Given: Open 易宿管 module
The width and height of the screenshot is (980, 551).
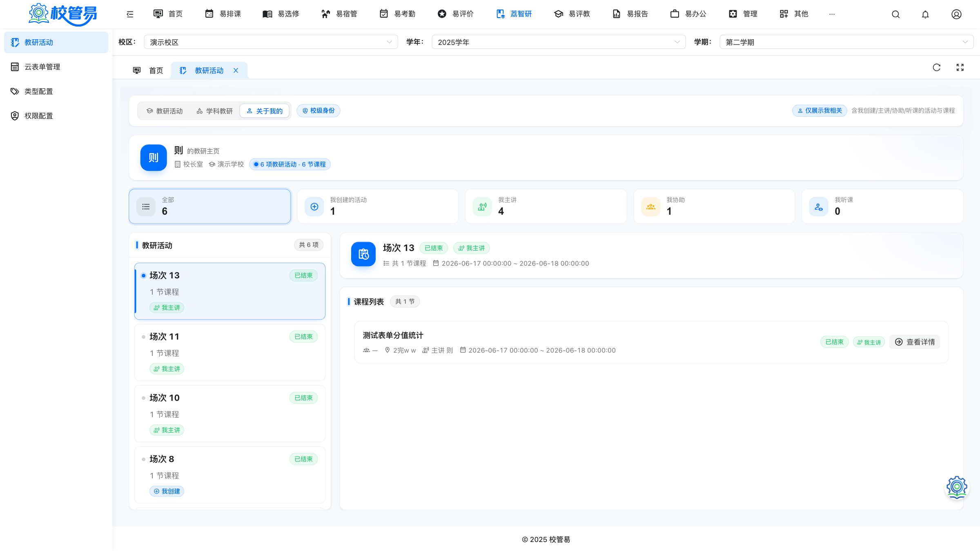Looking at the screenshot, I should coord(339,14).
